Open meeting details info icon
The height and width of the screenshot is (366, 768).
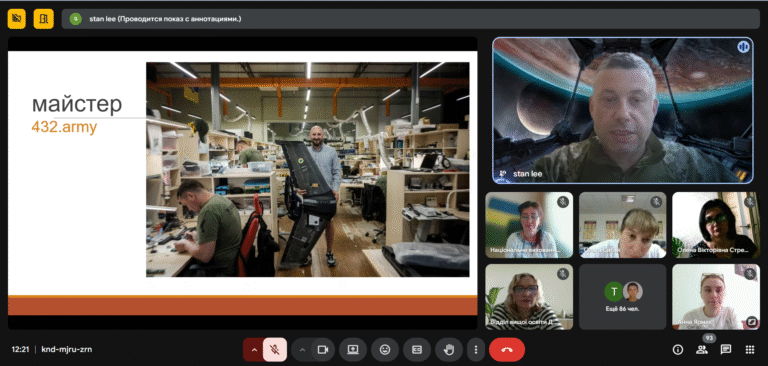click(x=678, y=349)
